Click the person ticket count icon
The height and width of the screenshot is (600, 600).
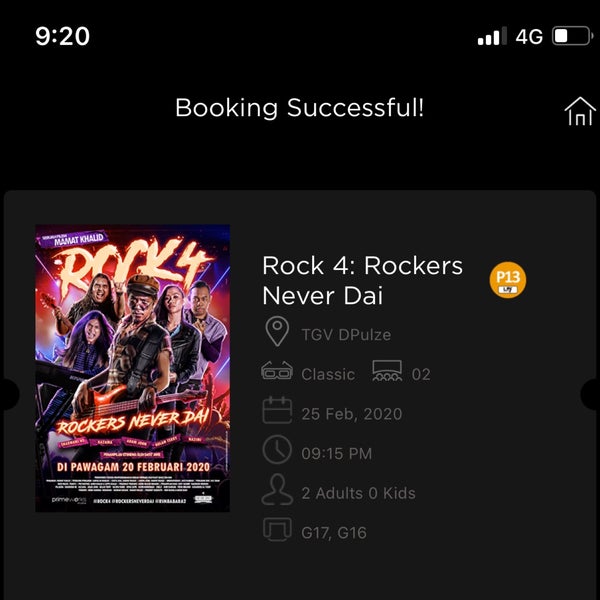(x=277, y=489)
